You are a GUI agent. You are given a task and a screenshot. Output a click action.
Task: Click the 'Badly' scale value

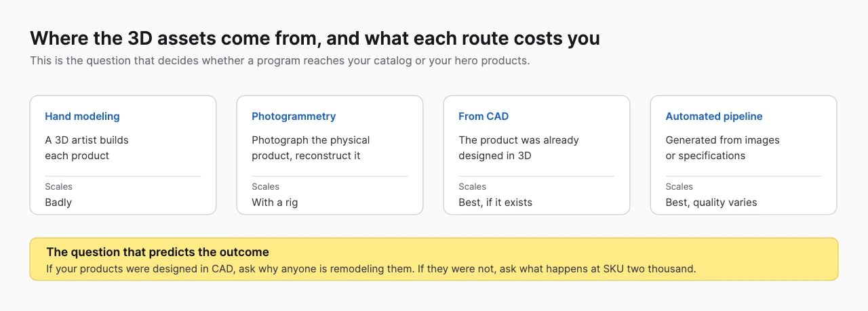pos(58,202)
